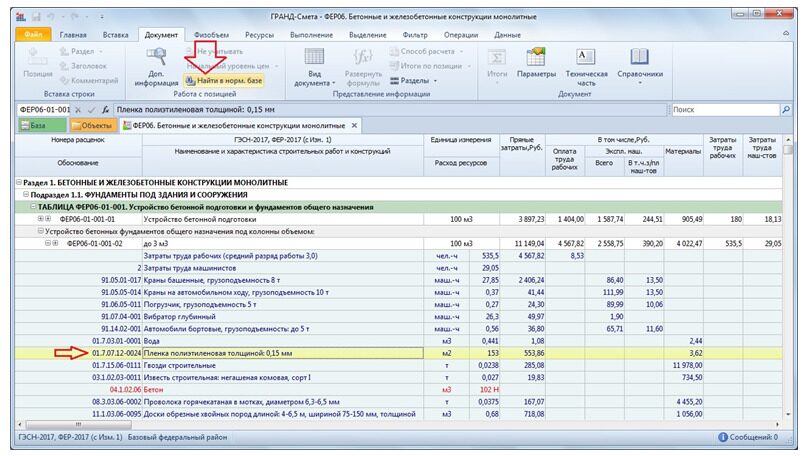Image resolution: width=805 pixels, height=456 pixels.
Task: Click the vertical scrollbar down arrow
Action: click(788, 414)
